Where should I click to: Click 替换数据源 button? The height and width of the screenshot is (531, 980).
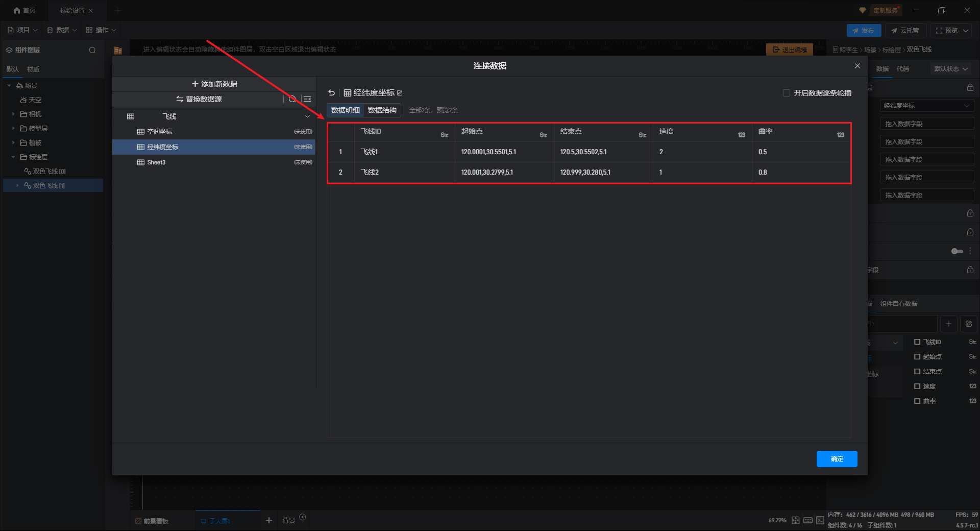click(199, 99)
